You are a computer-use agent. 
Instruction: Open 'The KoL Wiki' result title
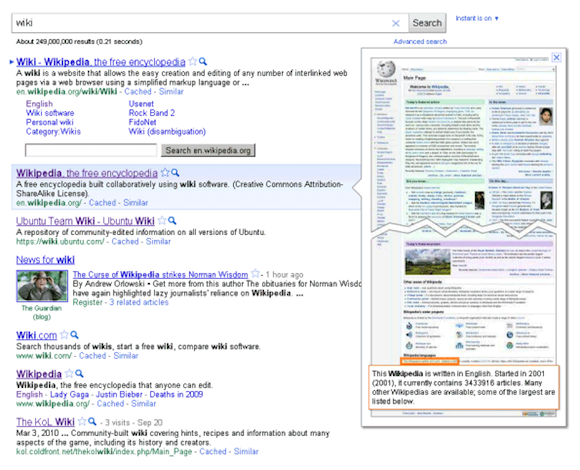coord(45,422)
